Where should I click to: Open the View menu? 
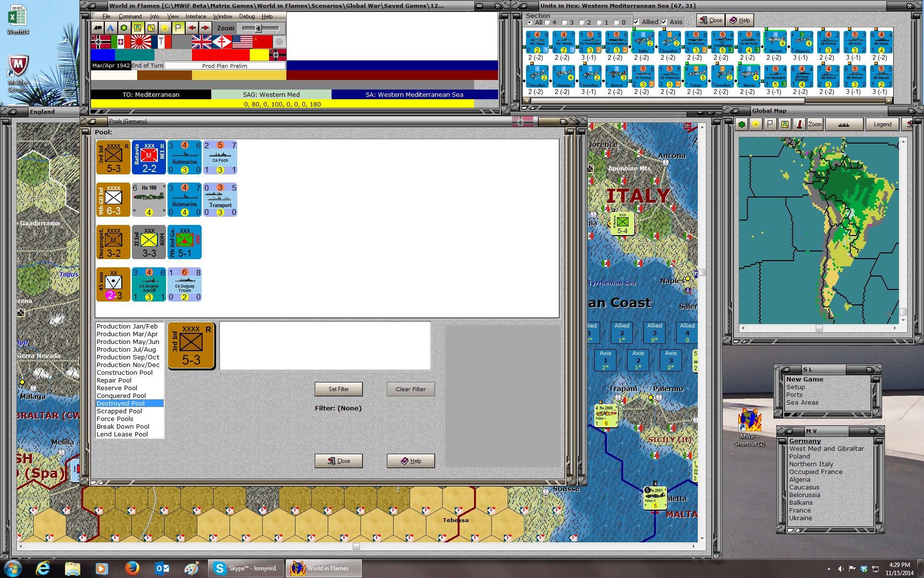tap(173, 16)
